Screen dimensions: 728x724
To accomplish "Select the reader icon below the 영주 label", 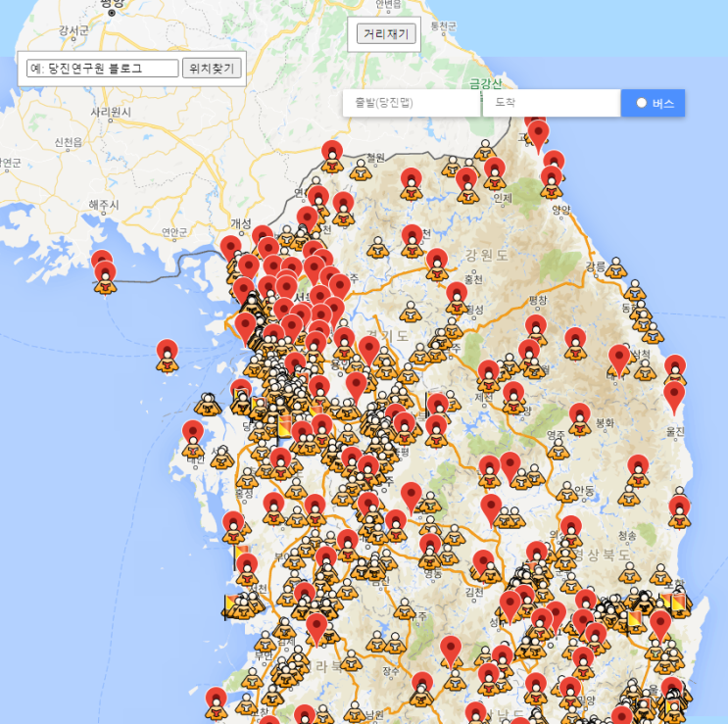I will tap(558, 449).
